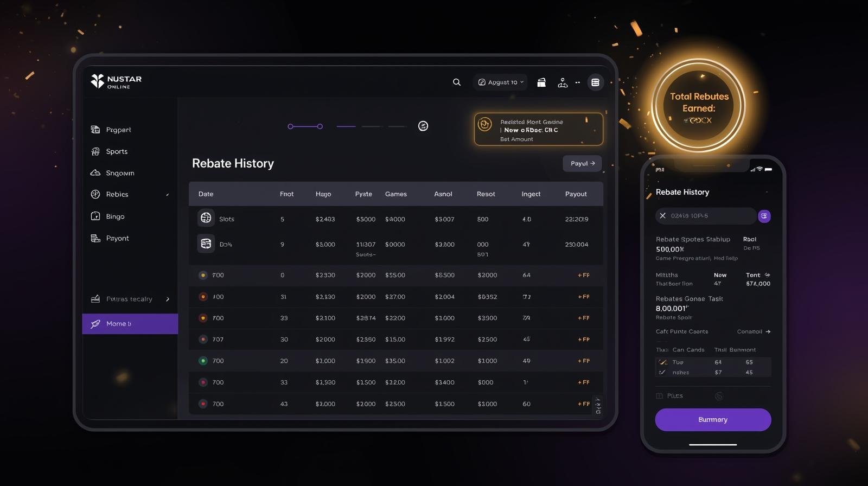Open Sngowın in the sidebar
Screen dimensions: 868x486
click(120, 173)
